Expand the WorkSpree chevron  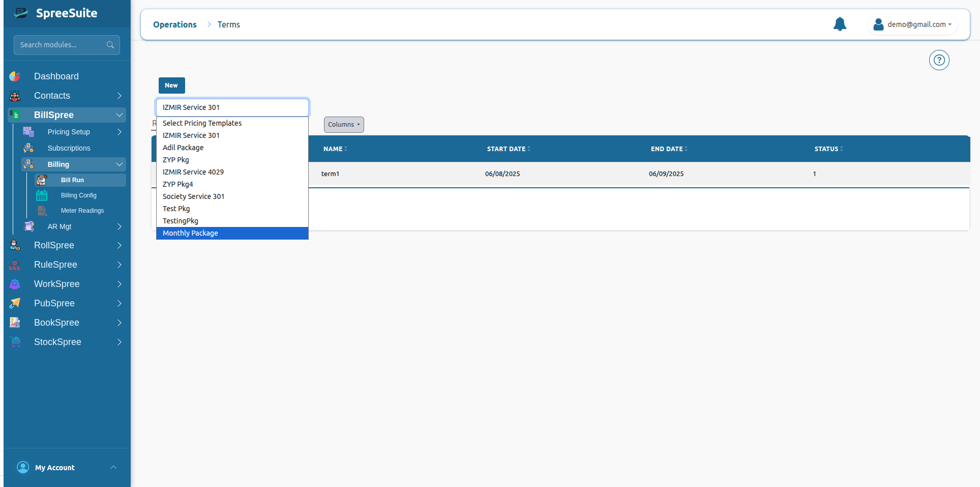point(120,284)
